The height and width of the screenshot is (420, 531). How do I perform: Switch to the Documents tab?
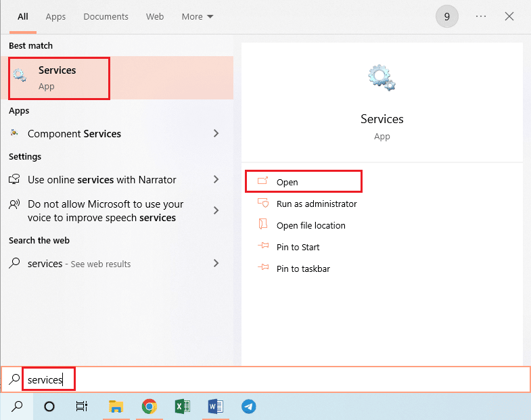[x=106, y=16]
